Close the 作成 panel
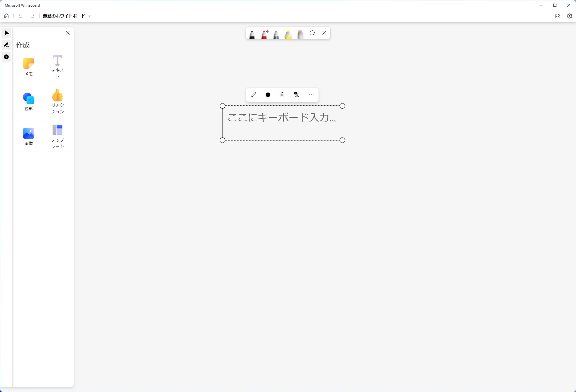Image resolution: width=576 pixels, height=392 pixels. tap(68, 33)
